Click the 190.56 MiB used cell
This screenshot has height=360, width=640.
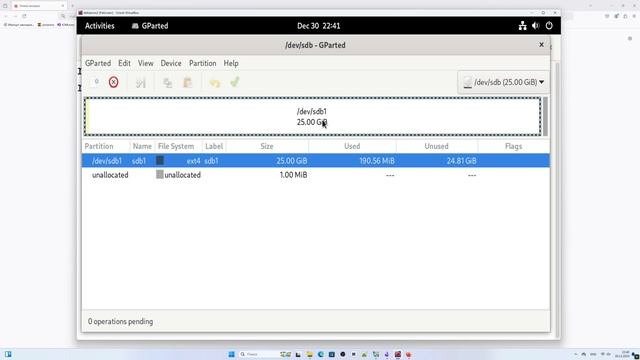377,161
